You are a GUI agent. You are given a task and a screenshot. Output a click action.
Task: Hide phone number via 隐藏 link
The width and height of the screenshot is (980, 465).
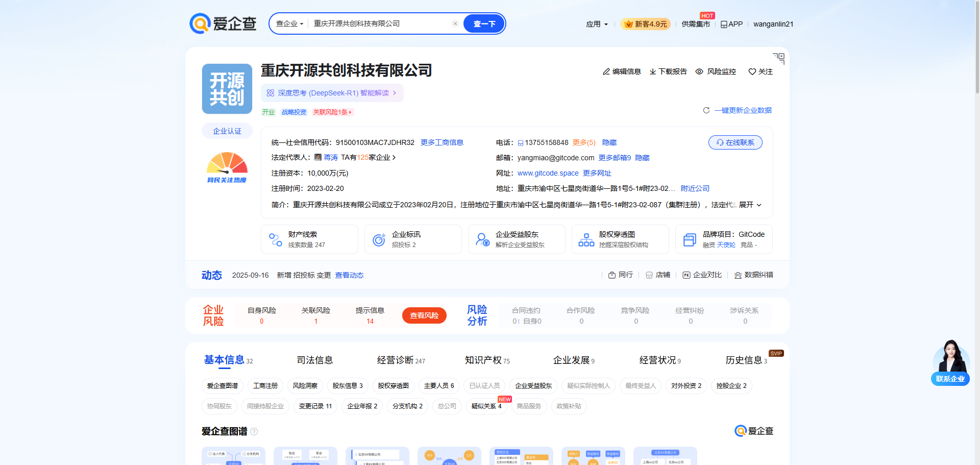pyautogui.click(x=608, y=142)
